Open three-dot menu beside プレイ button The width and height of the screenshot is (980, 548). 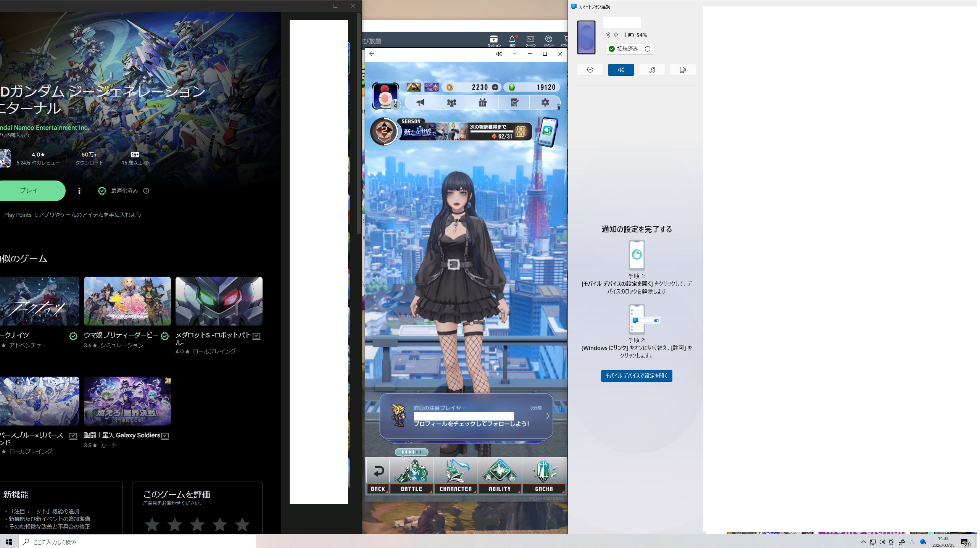[x=79, y=191]
